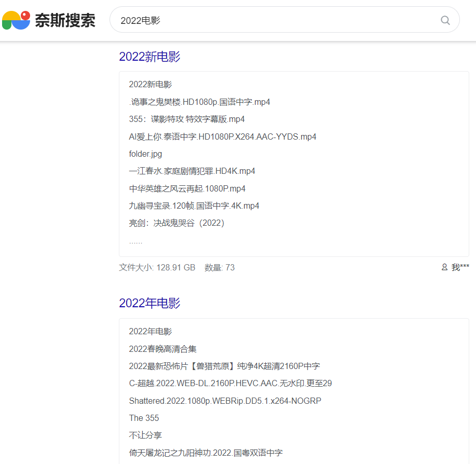This screenshot has width=476, height=464.
Task: Open the 2022年电影 result link
Action: click(x=149, y=303)
